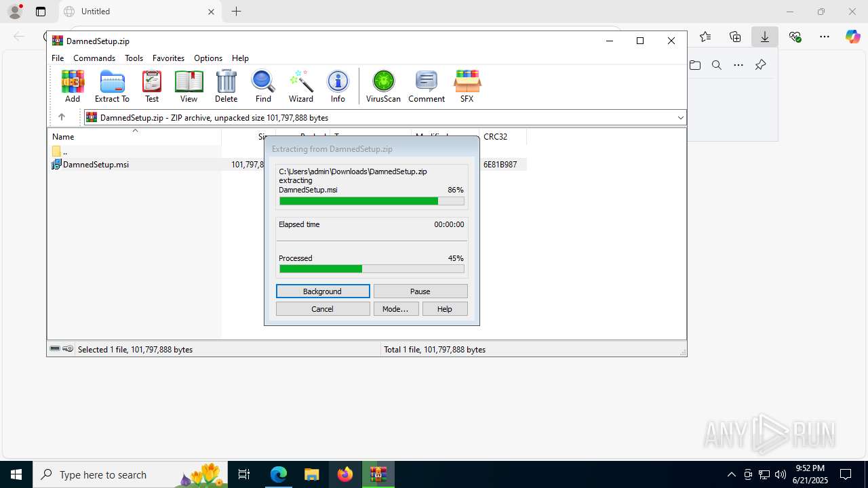Click the Extract To toolbar icon

pos(112,86)
